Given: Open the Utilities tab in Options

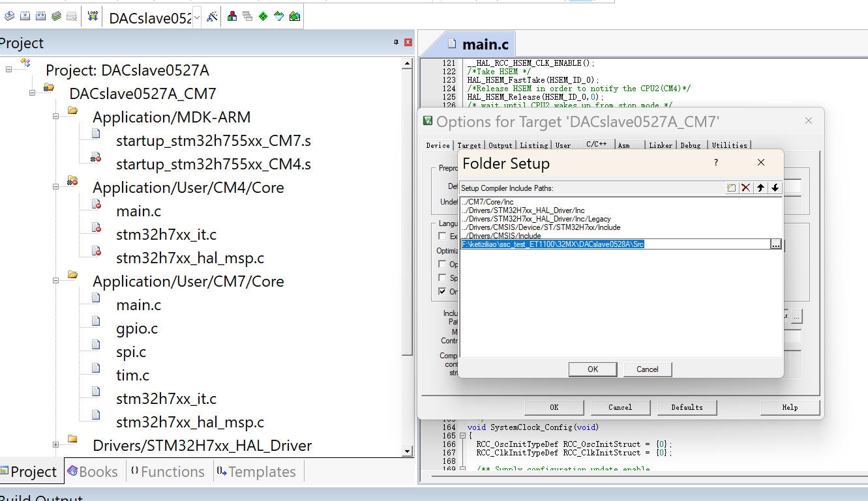Looking at the screenshot, I should pyautogui.click(x=729, y=145).
